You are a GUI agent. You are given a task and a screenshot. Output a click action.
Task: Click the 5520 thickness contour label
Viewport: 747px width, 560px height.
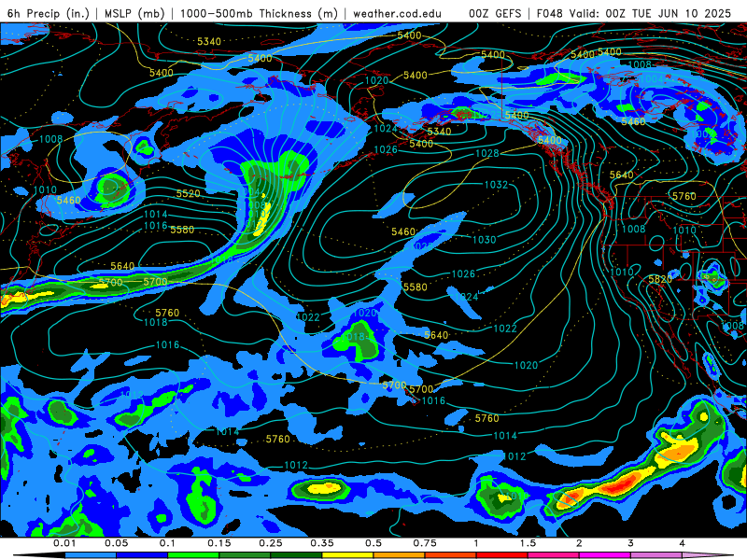pos(189,193)
